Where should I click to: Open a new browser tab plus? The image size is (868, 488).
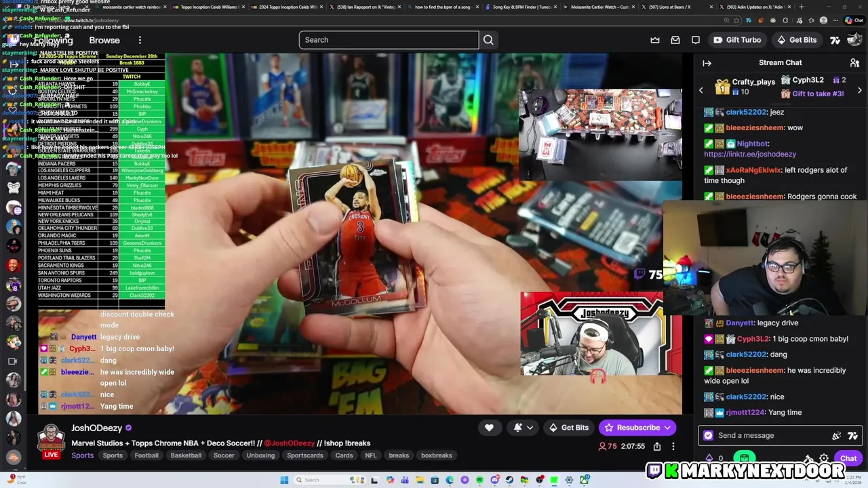[802, 7]
